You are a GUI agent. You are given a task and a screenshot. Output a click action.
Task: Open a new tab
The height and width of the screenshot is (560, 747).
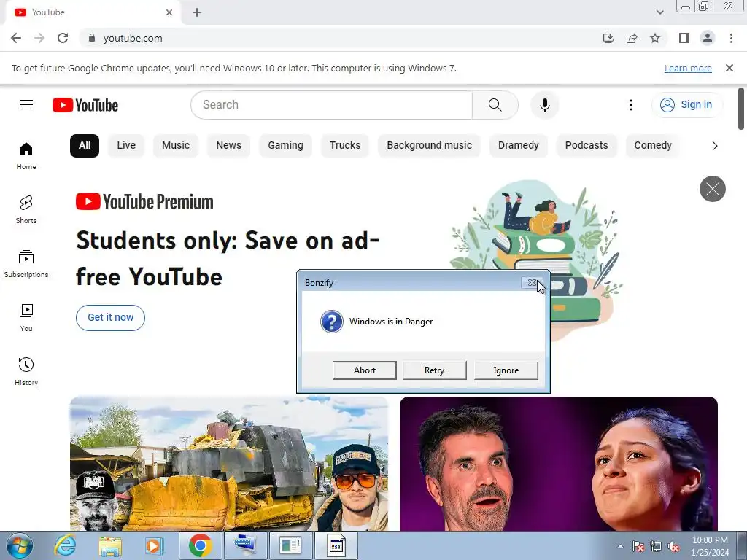tap(197, 12)
